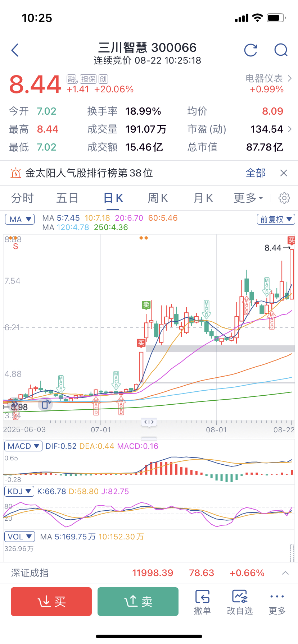The image size is (298, 644).
Task: Dismiss the ranking notice banner
Action: (284, 173)
